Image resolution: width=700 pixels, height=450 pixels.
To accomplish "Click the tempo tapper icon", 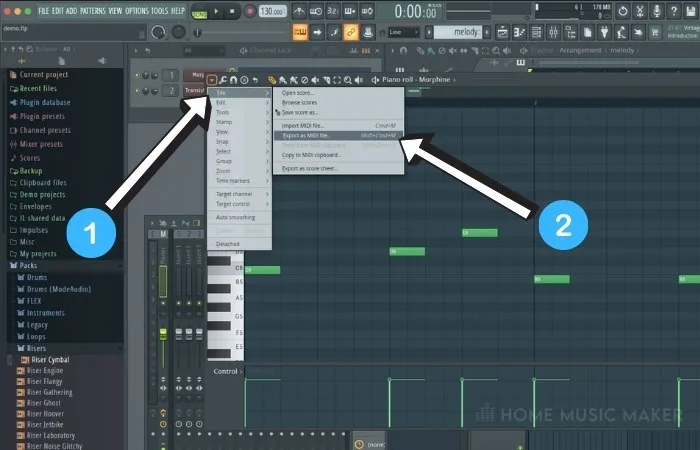I will click(621, 32).
